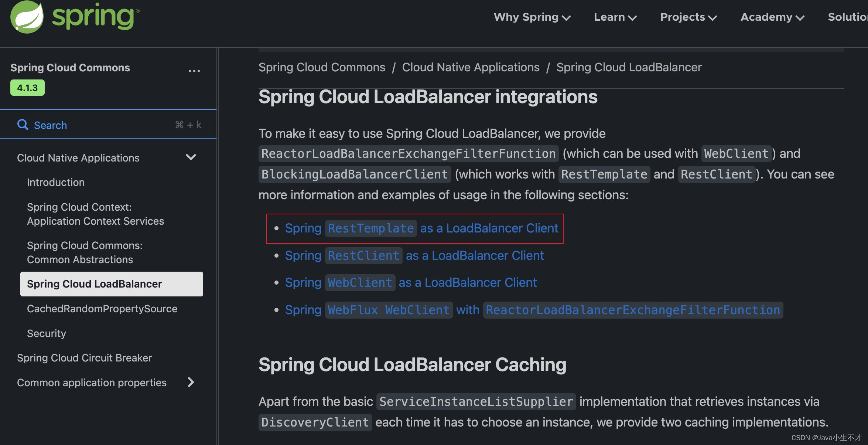Toggle the Learn dropdown menu
The width and height of the screenshot is (868, 445).
(615, 17)
